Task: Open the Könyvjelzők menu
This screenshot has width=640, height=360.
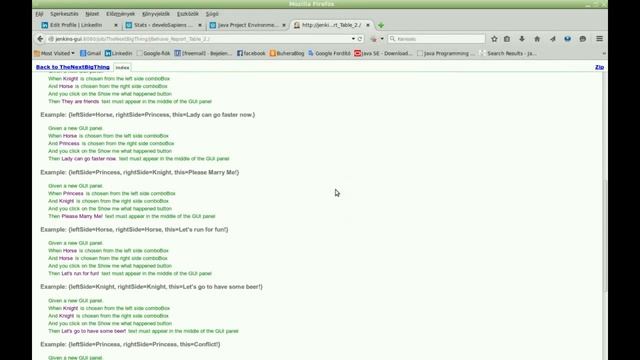Action: tap(156, 14)
